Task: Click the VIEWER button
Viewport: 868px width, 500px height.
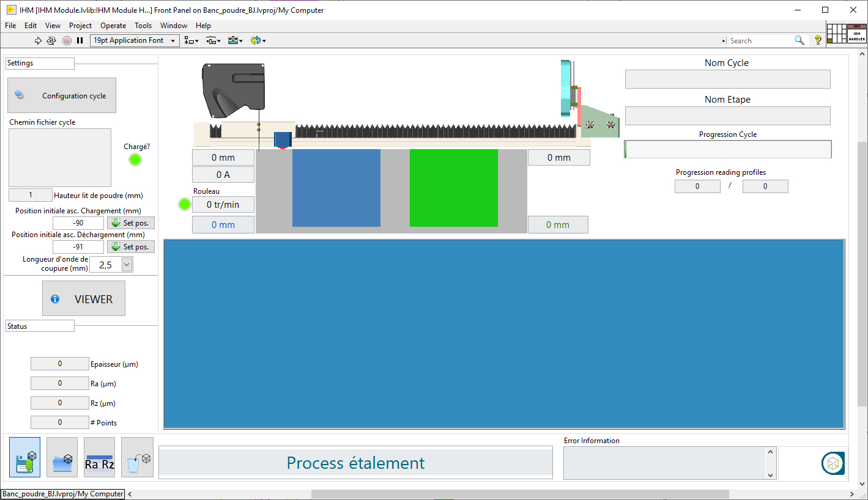Action: 84,299
